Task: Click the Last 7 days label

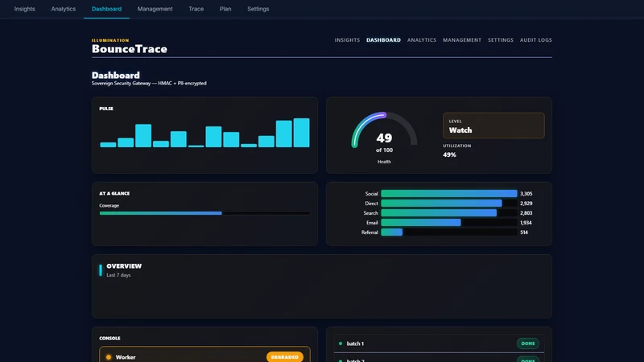Action: [118, 275]
